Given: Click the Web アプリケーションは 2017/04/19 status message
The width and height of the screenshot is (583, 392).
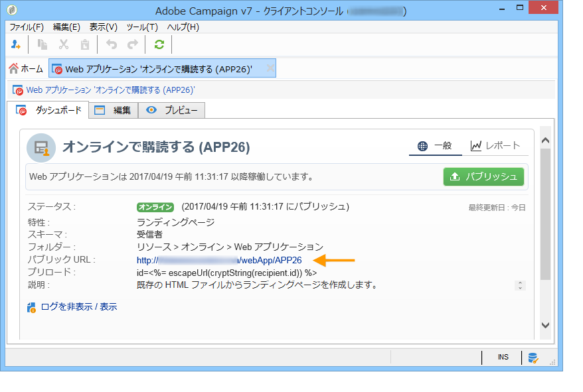Looking at the screenshot, I should point(171,176).
